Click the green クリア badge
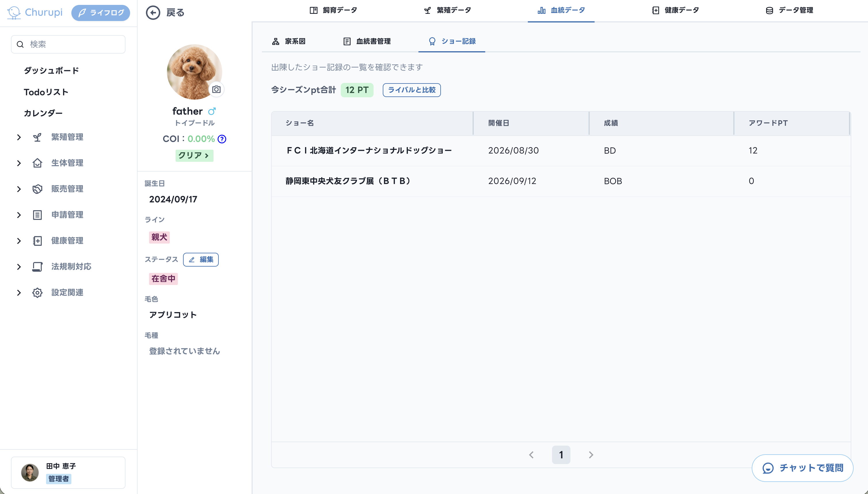The image size is (868, 494). [194, 155]
